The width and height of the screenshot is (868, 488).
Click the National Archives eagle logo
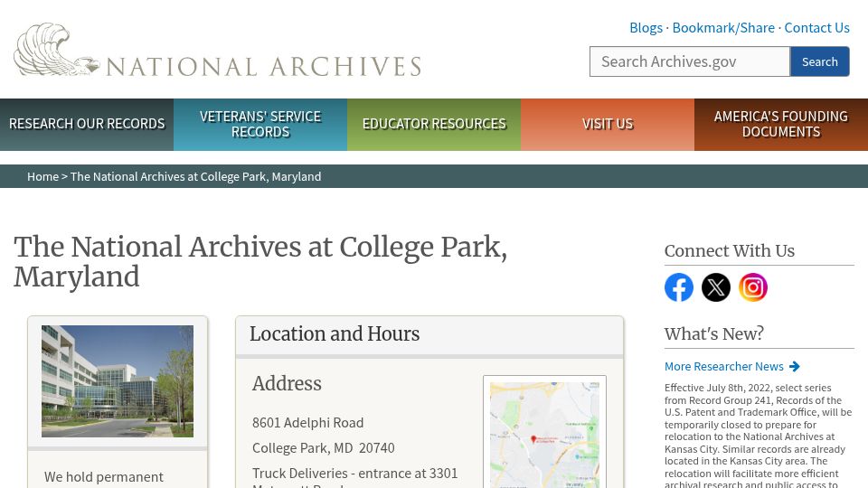56,49
